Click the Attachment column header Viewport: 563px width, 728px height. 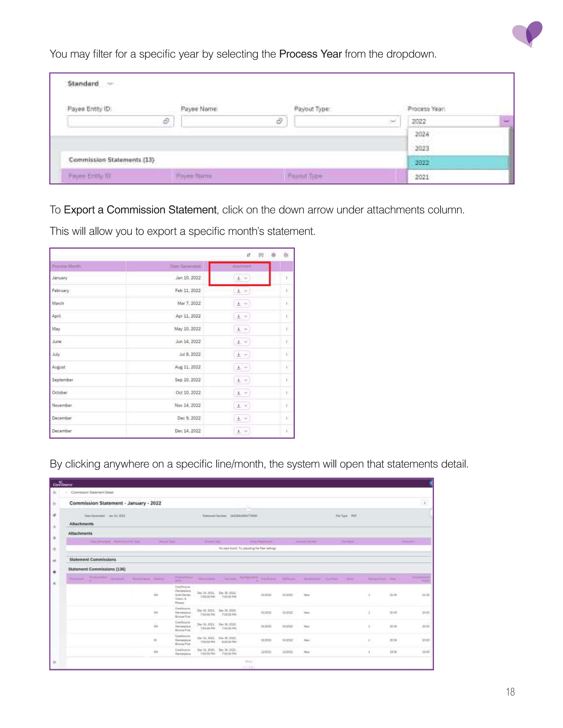241,266
